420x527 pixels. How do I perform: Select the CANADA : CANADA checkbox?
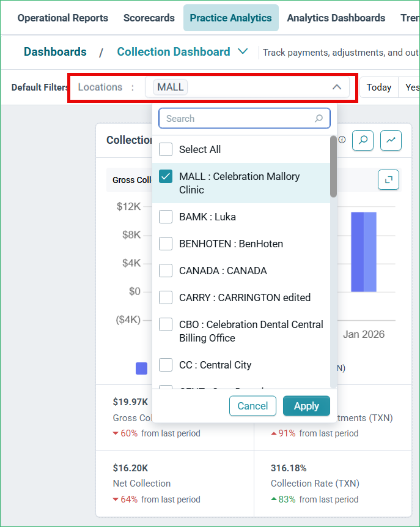pos(166,271)
